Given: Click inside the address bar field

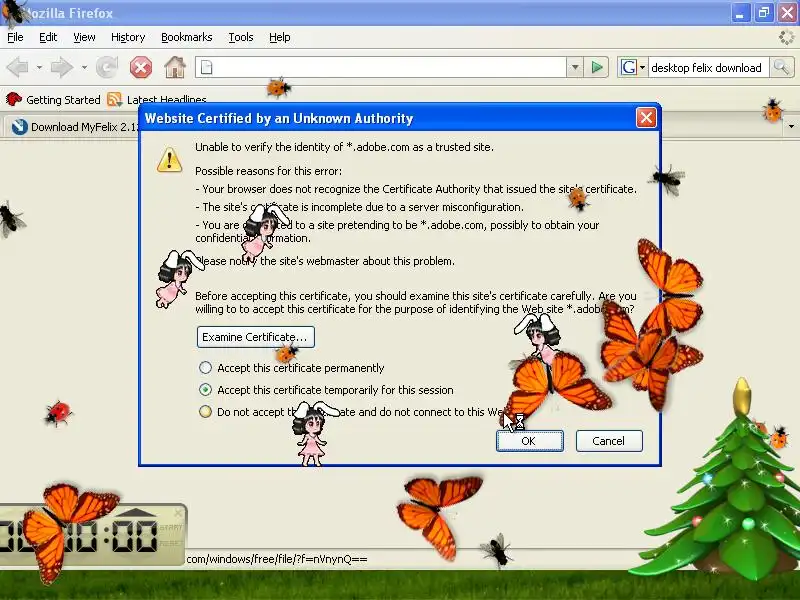Looking at the screenshot, I should [381, 67].
